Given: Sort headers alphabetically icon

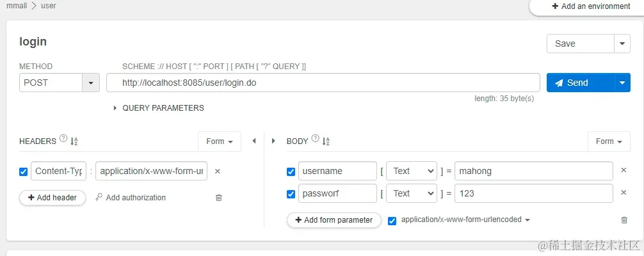Looking at the screenshot, I should 74,141.
